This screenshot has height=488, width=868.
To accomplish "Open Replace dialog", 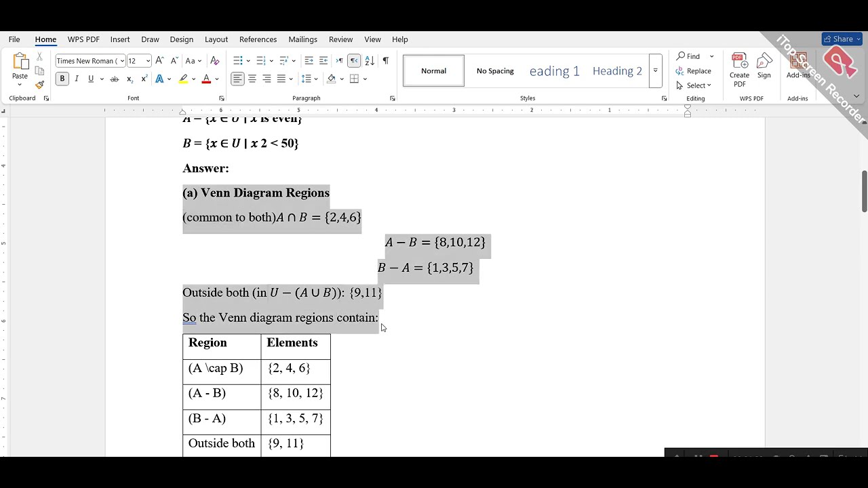I will pos(694,70).
